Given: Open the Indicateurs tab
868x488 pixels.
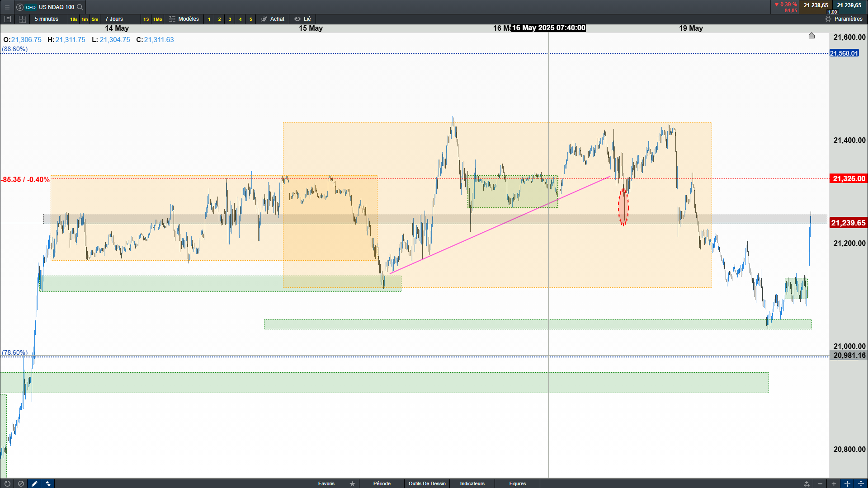Looking at the screenshot, I should [x=472, y=483].
